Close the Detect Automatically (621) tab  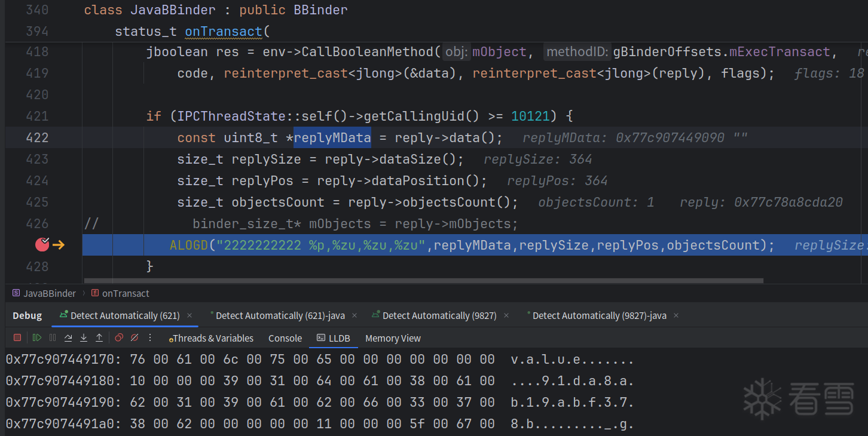tap(190, 315)
